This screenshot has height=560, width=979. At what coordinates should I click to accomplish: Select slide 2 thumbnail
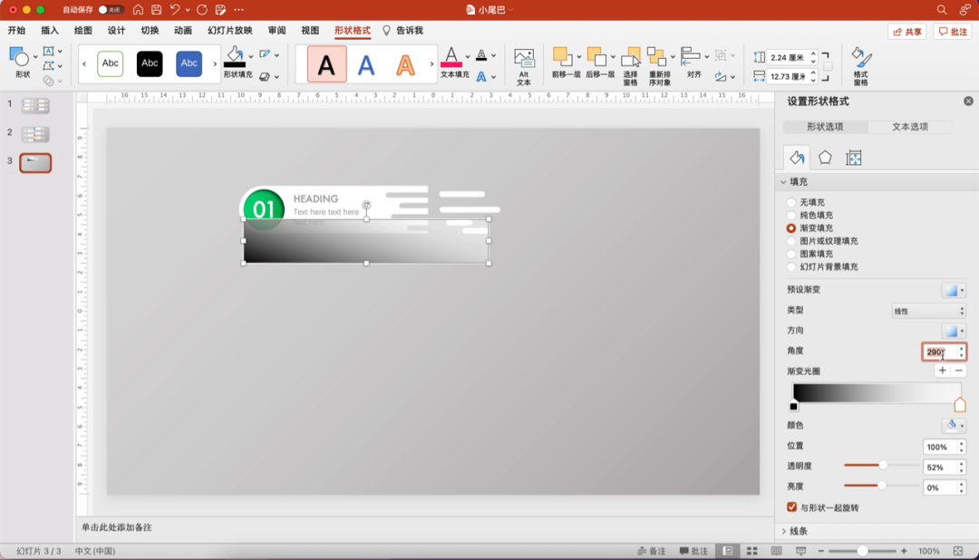click(35, 134)
